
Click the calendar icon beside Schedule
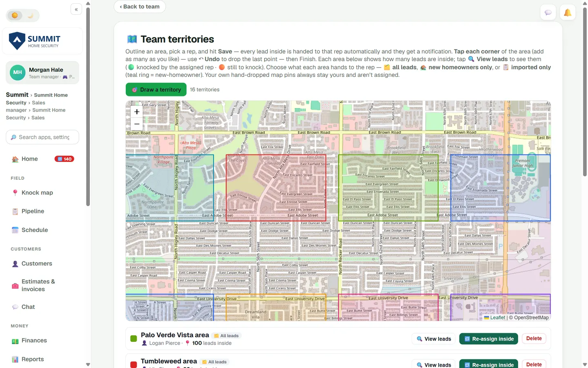(x=15, y=230)
